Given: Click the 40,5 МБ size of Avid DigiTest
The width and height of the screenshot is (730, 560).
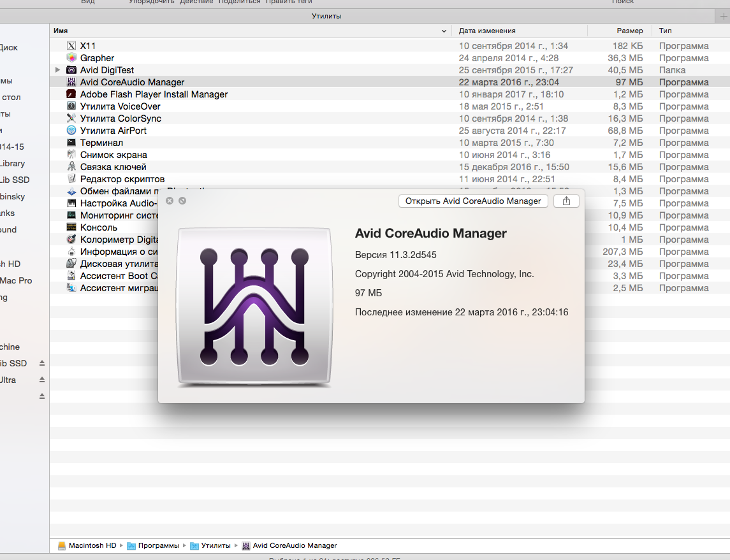Looking at the screenshot, I should 625,70.
